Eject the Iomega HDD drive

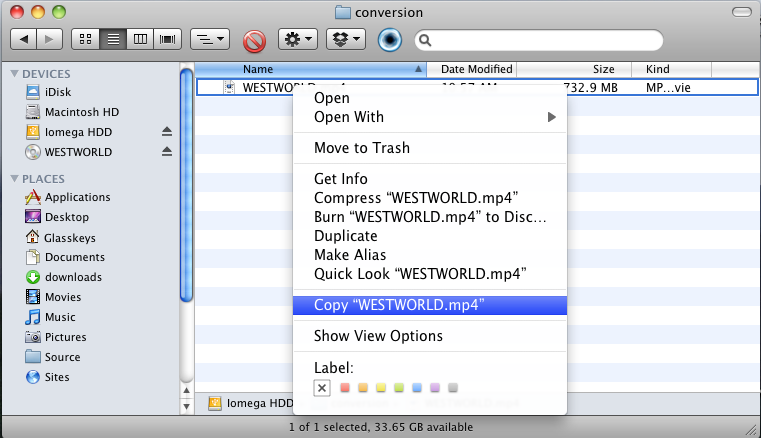coord(167,132)
